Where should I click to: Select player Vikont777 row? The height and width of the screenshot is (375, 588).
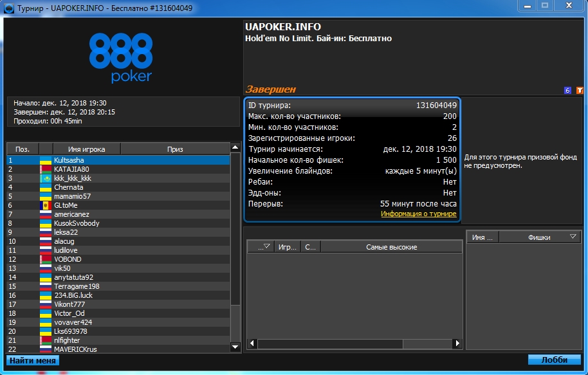[118, 304]
